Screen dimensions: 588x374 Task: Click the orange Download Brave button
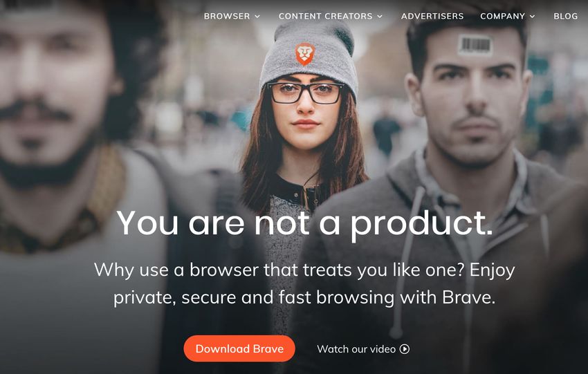239,348
